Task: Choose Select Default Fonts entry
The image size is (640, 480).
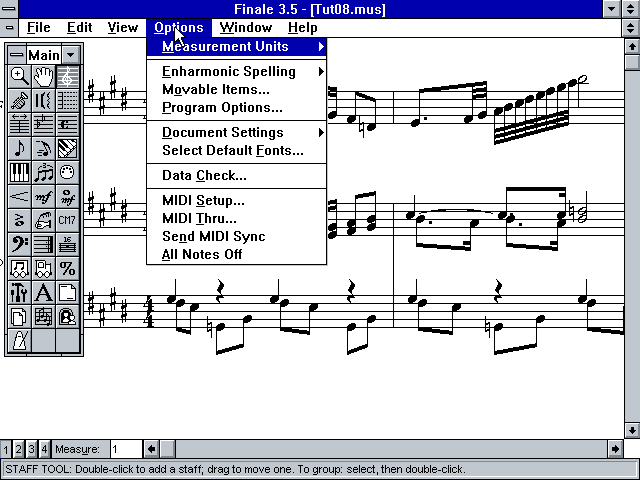Action: tap(237, 151)
